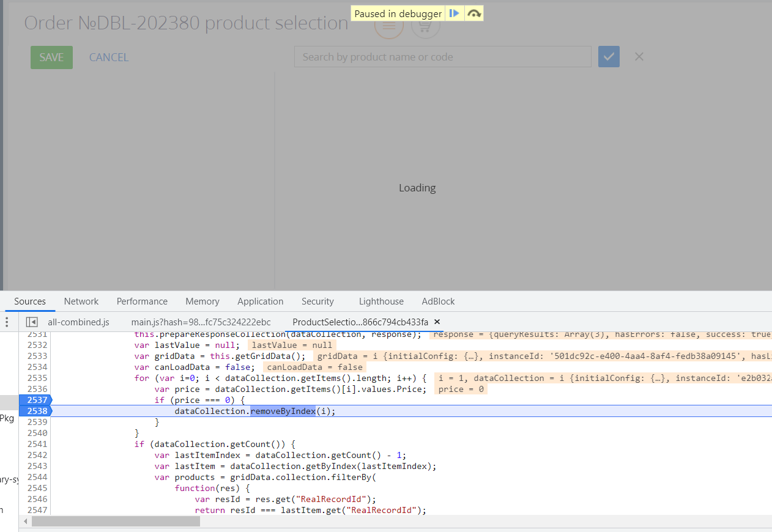Switch to the Network tab
Image resolution: width=772 pixels, height=532 pixels.
(81, 301)
